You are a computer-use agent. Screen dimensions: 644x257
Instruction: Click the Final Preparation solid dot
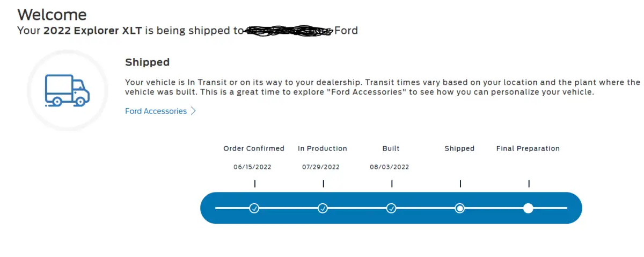[529, 208]
